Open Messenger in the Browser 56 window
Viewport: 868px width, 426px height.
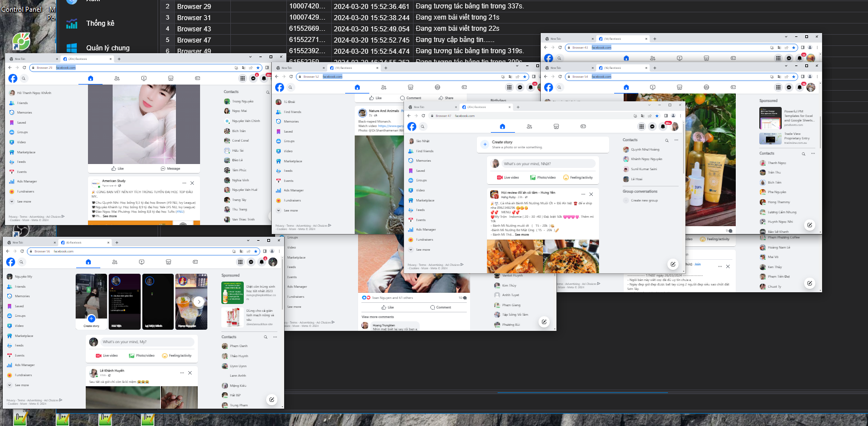(x=251, y=262)
